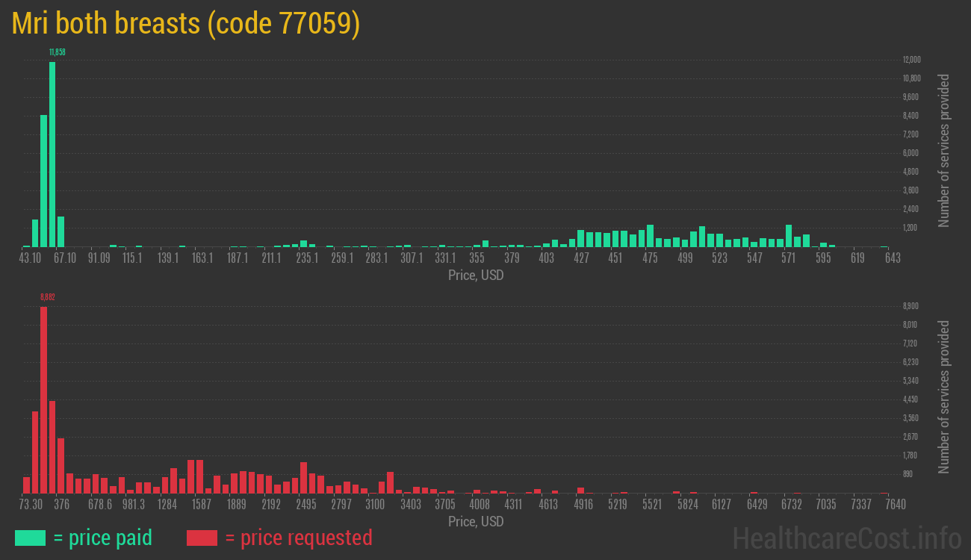Click the 8,882 peak value label

48,297
